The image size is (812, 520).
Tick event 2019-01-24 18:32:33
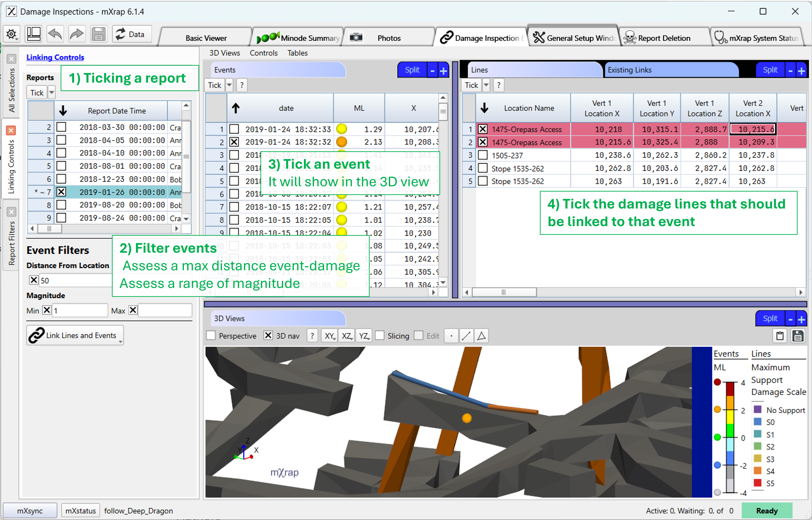point(234,129)
